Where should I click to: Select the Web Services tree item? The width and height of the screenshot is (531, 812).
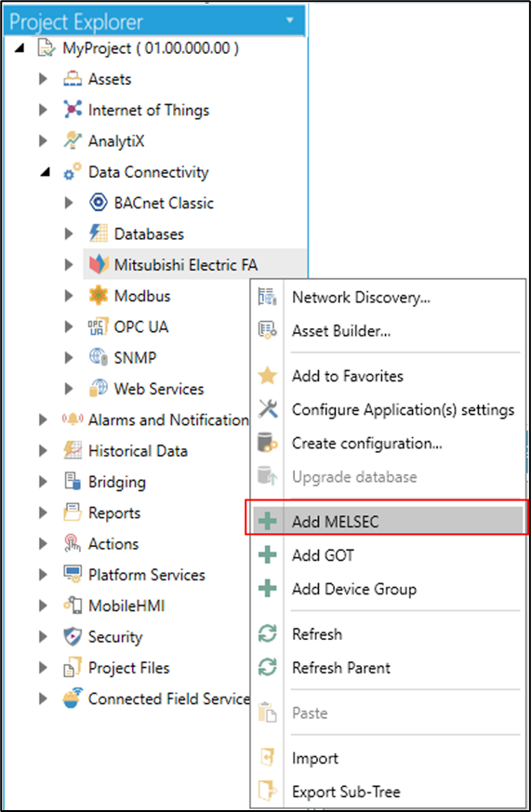(159, 389)
